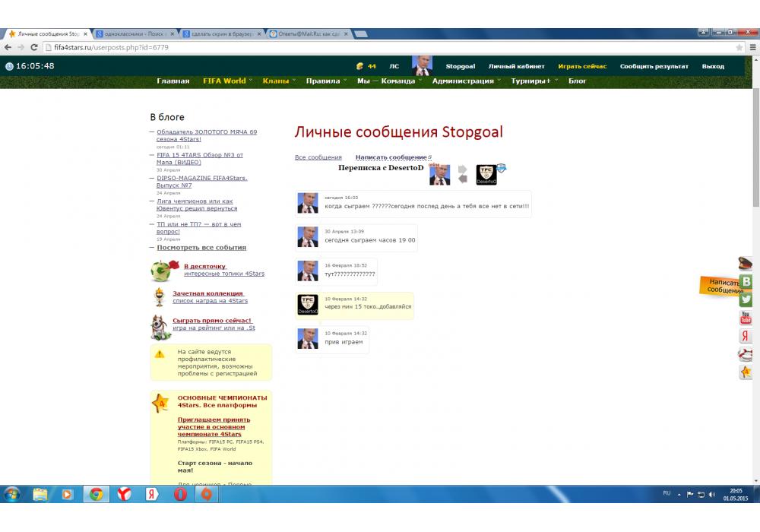Open the YouTube sidebar icon
This screenshot has height=532, width=760.
pos(746,318)
